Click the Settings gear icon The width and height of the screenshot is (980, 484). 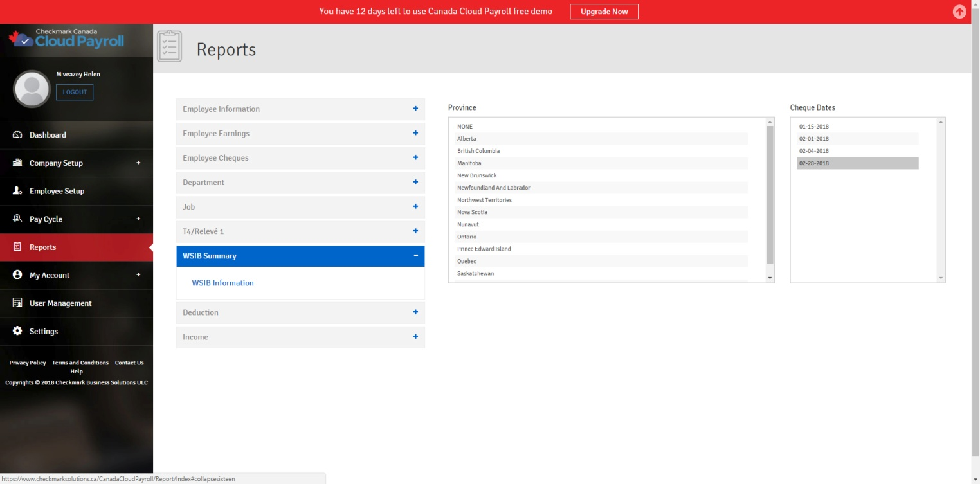coord(17,331)
